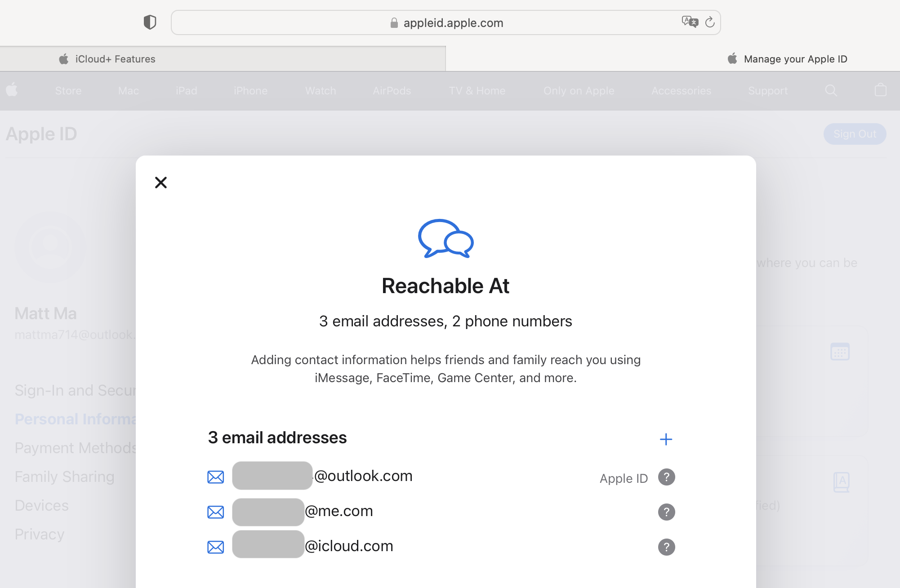Open the shopping bag icon
The image size is (900, 588).
point(880,90)
